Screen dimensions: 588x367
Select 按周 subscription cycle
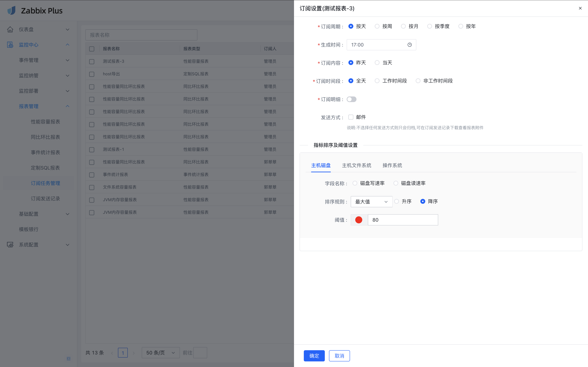click(x=377, y=26)
